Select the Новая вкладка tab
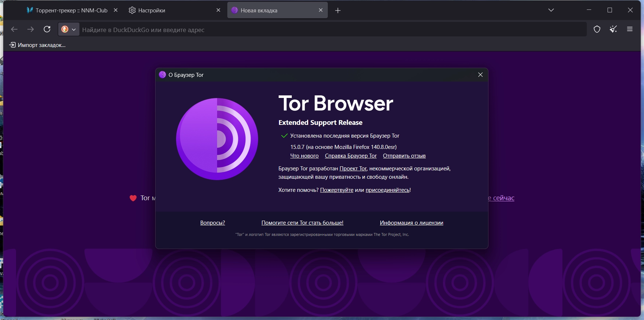This screenshot has height=320, width=644. (278, 10)
